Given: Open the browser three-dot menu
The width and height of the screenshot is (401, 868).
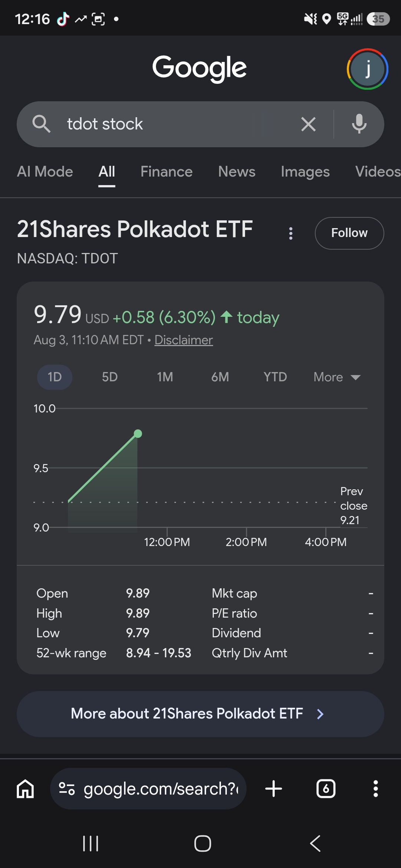Looking at the screenshot, I should [x=376, y=789].
